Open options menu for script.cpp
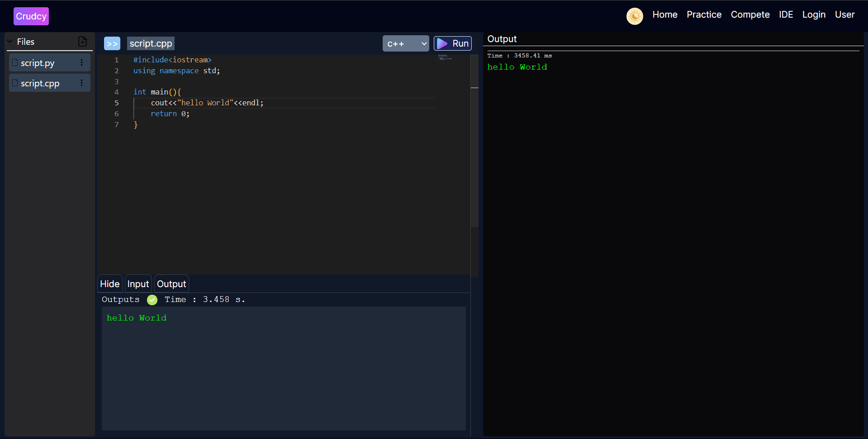 [81, 83]
